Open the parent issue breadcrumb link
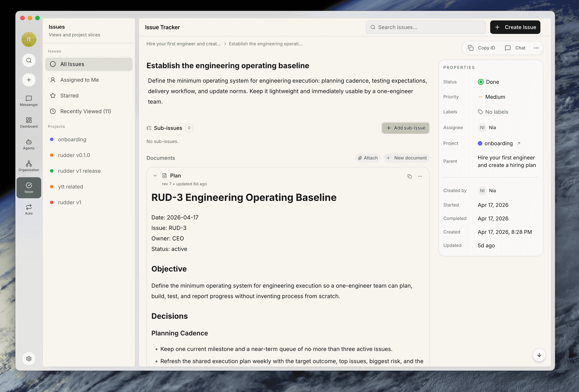 [x=183, y=44]
